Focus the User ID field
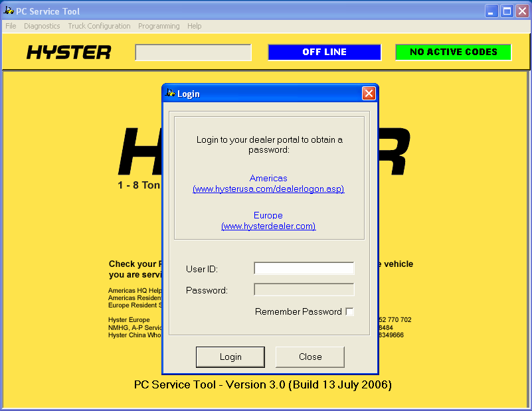Viewport: 532px width, 411px height. tap(304, 268)
